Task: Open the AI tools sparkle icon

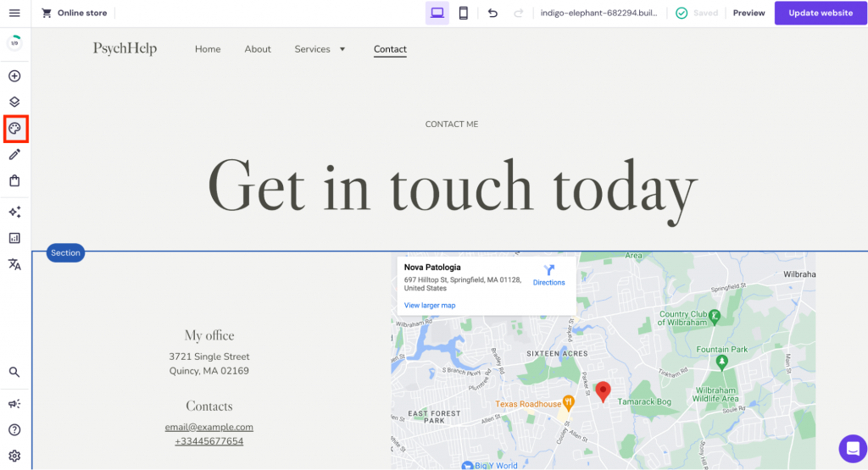Action: [x=14, y=212]
